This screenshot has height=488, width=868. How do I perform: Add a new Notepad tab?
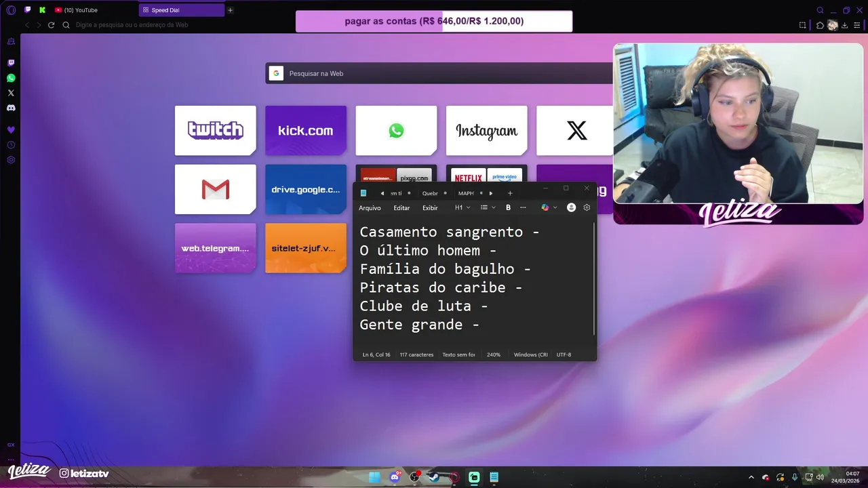point(510,193)
